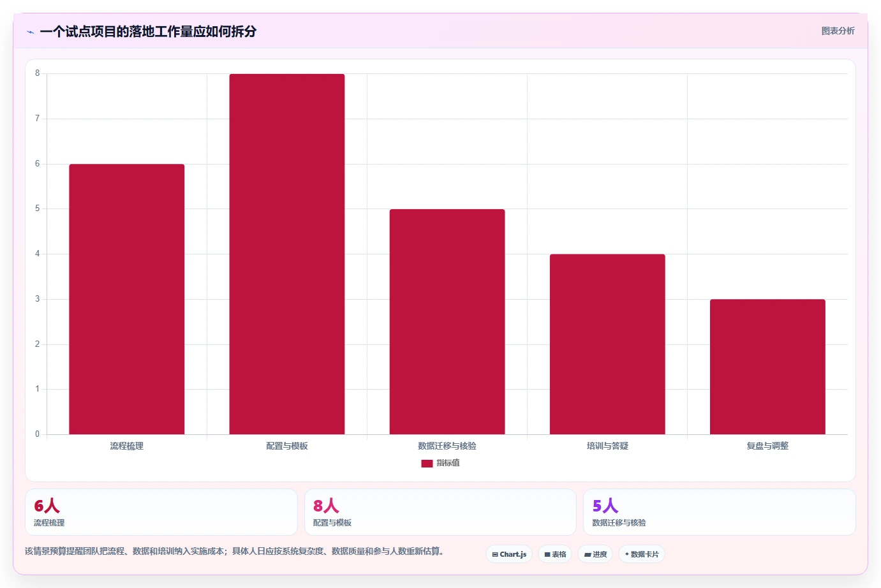Click the 表格 tag chip

click(x=555, y=554)
